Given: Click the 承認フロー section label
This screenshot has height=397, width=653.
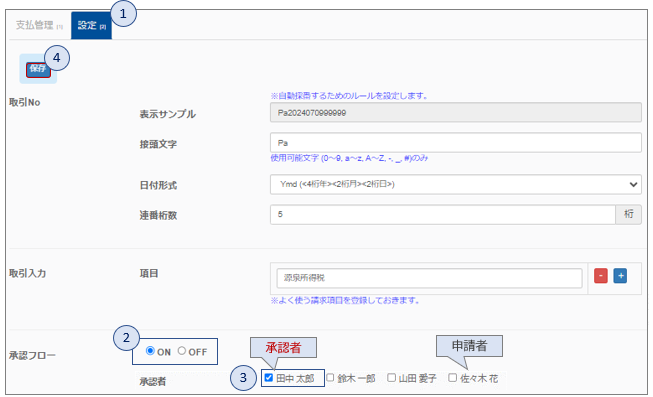Looking at the screenshot, I should [x=32, y=355].
